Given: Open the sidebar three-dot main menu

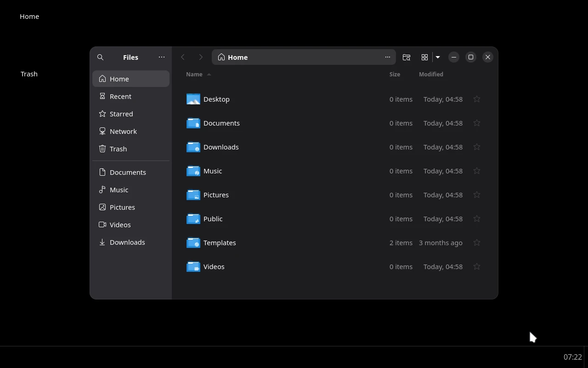Looking at the screenshot, I should (162, 57).
